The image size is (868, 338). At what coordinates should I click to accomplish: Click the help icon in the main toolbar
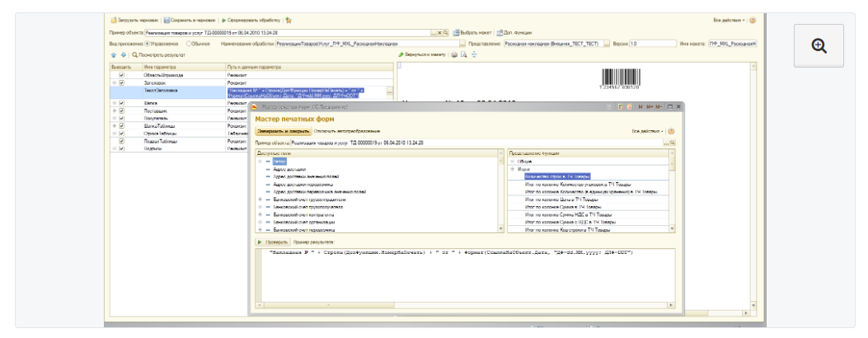(x=753, y=20)
